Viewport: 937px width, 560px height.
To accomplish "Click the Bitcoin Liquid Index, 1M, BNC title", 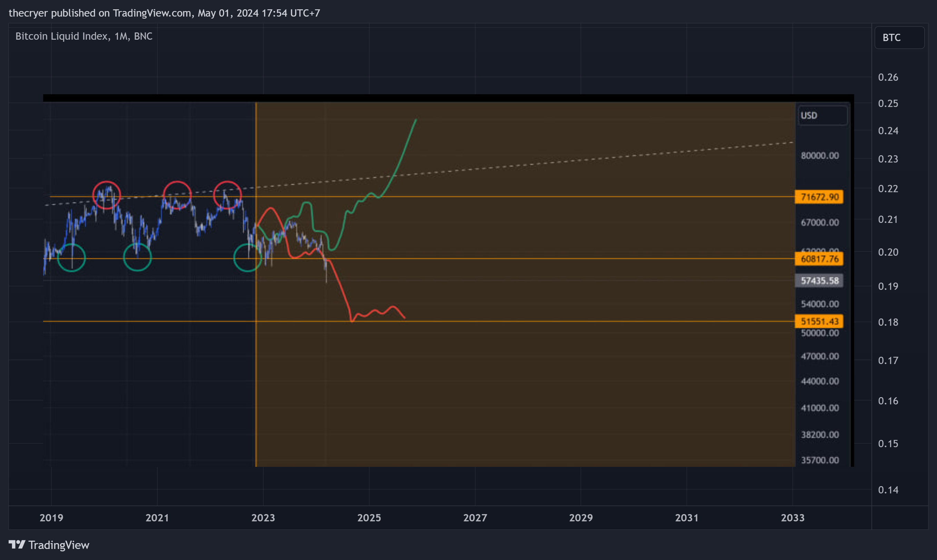I will (x=84, y=36).
